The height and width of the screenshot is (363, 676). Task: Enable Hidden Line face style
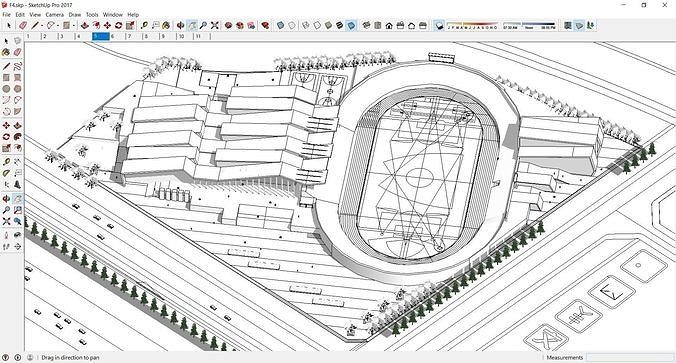click(x=317, y=26)
